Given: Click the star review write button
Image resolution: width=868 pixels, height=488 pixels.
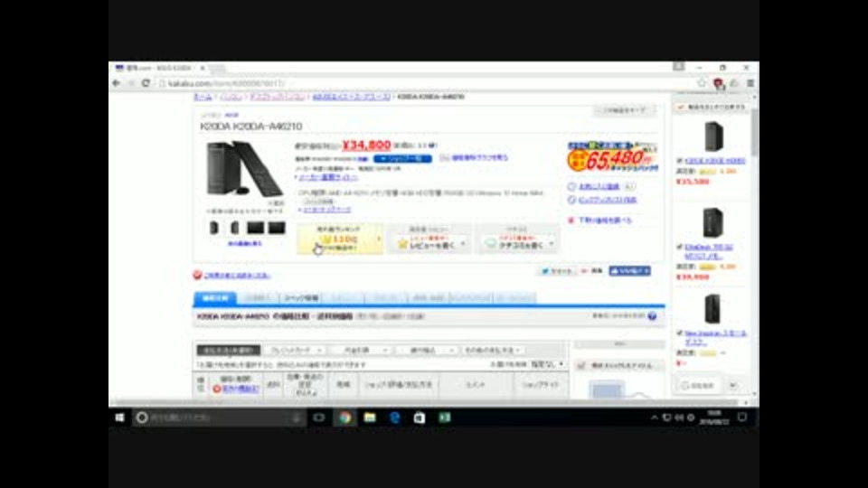Looking at the screenshot, I should 429,242.
